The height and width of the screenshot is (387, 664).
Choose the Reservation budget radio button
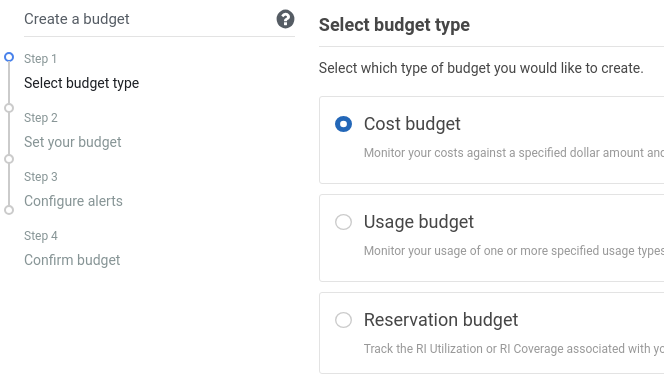pyautogui.click(x=343, y=320)
